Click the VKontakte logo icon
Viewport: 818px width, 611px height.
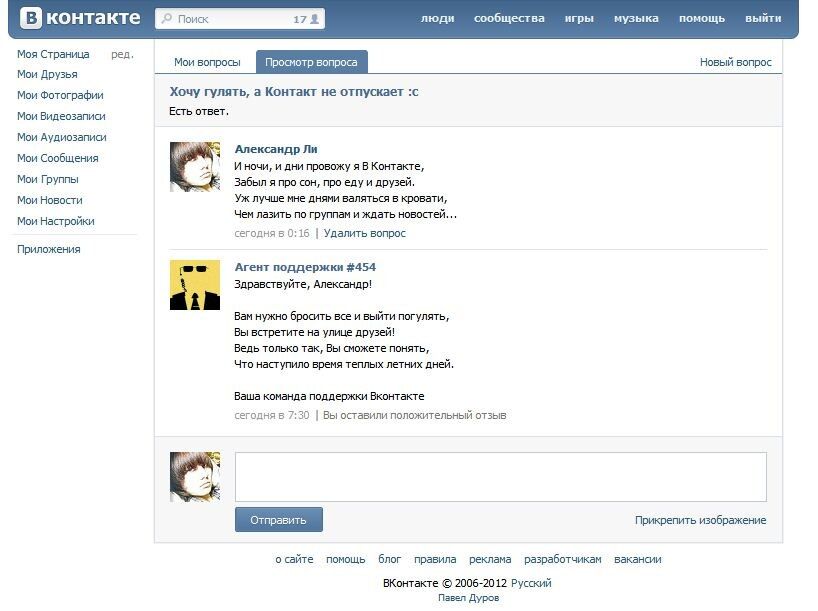click(34, 17)
